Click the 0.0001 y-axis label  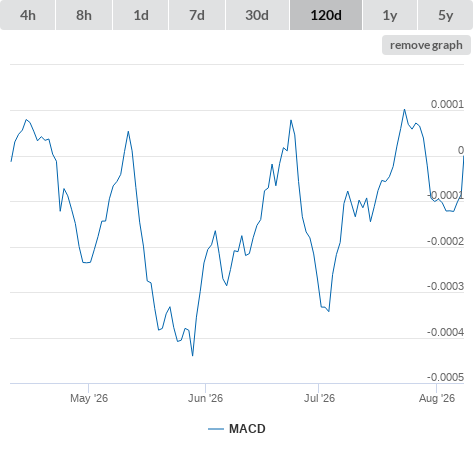(447, 104)
